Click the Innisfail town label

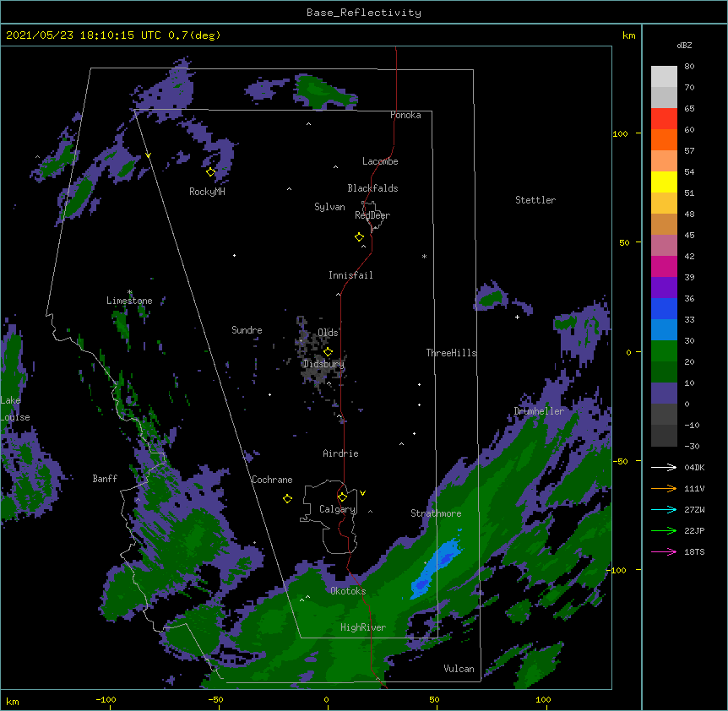(x=350, y=275)
